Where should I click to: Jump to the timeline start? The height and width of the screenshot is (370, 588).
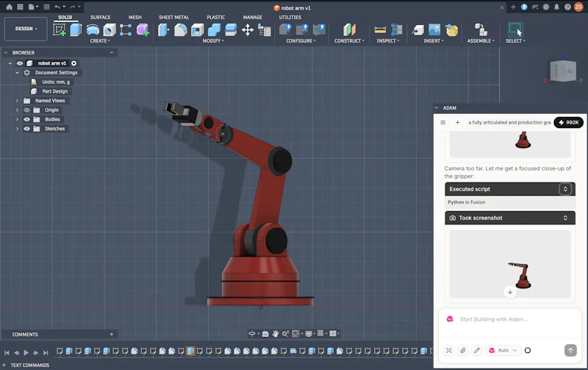(x=7, y=353)
